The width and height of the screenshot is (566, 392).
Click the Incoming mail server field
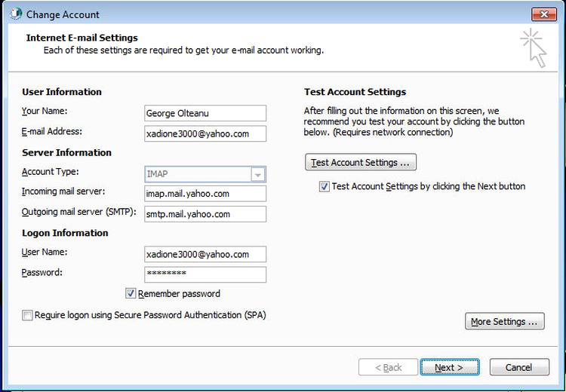tap(205, 194)
